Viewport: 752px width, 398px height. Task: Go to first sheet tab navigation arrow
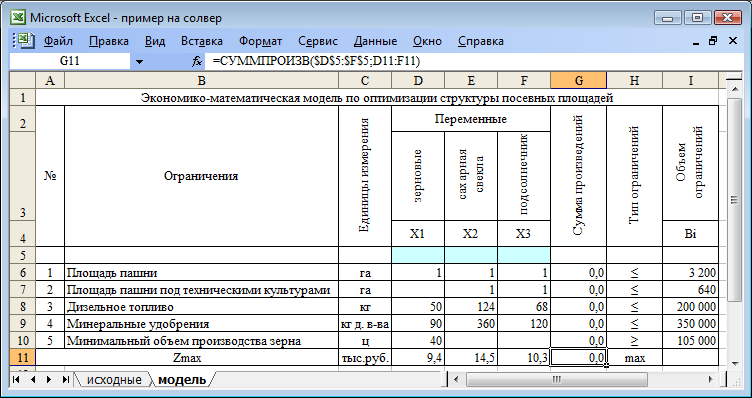click(16, 379)
